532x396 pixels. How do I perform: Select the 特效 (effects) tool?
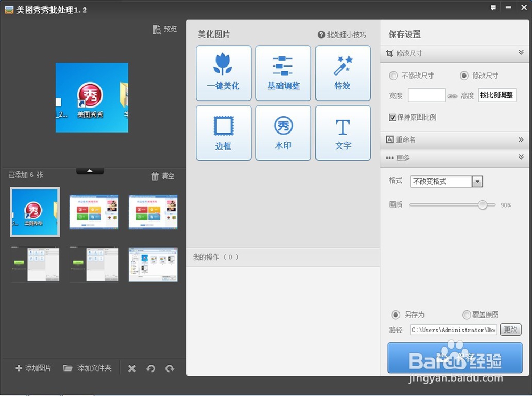tap(343, 73)
